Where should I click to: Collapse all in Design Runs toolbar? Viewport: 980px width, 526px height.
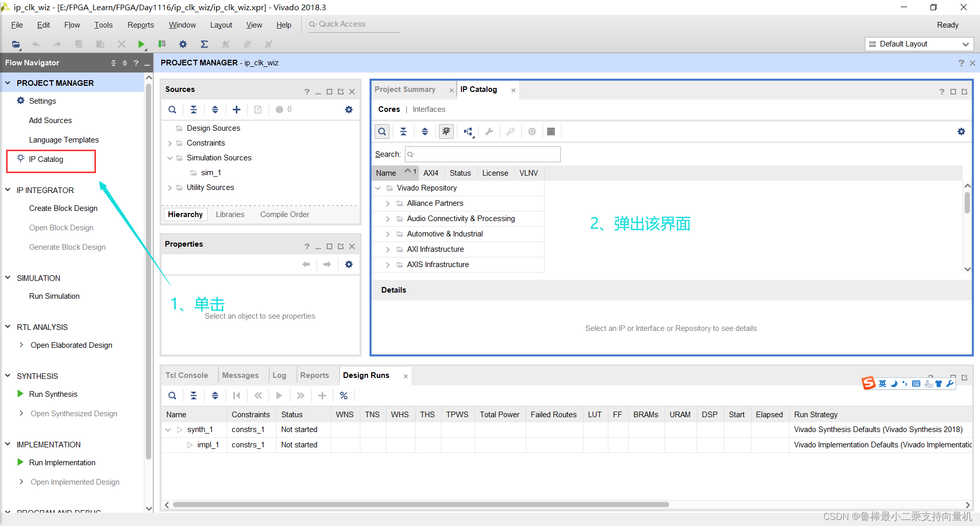(194, 396)
